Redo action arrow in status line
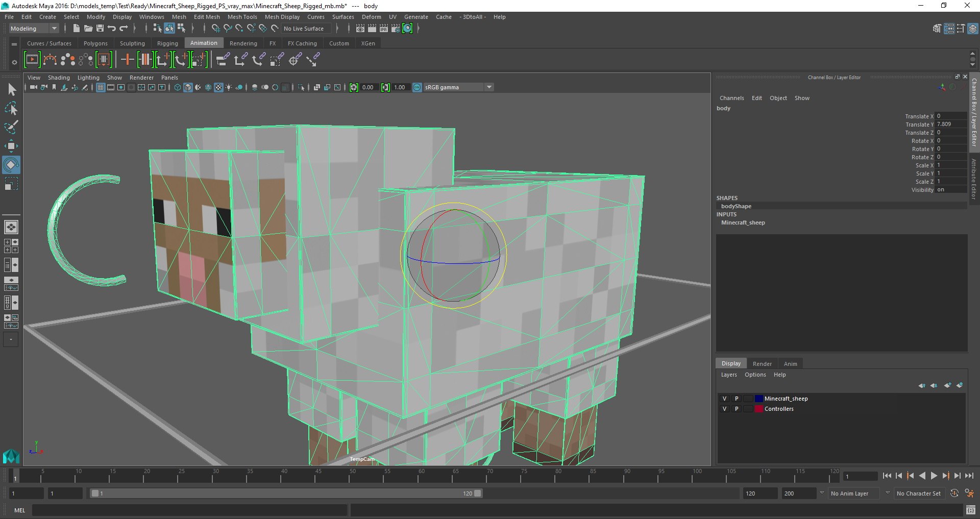The height and width of the screenshot is (519, 980). coord(124,29)
